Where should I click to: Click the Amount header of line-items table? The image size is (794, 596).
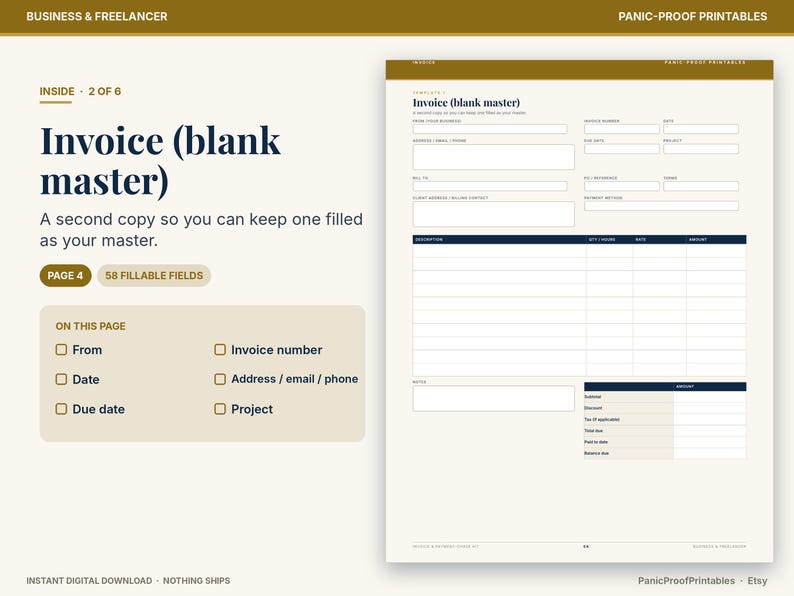click(x=716, y=240)
